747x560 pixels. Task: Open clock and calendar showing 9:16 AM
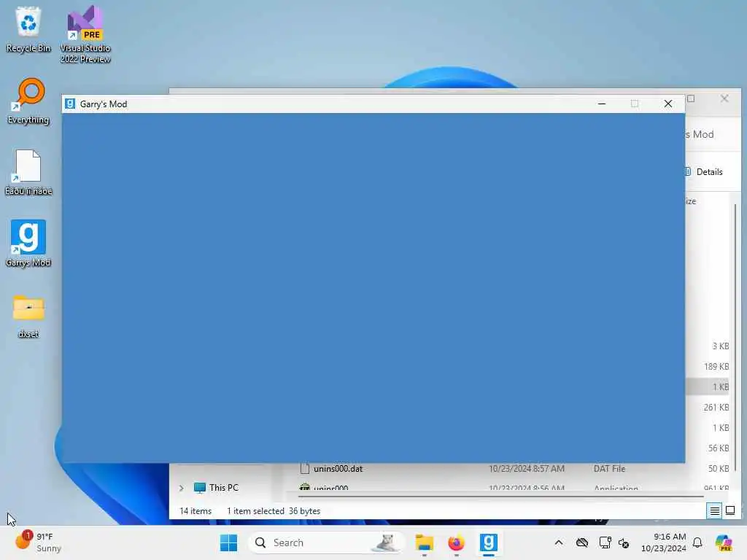click(x=664, y=542)
